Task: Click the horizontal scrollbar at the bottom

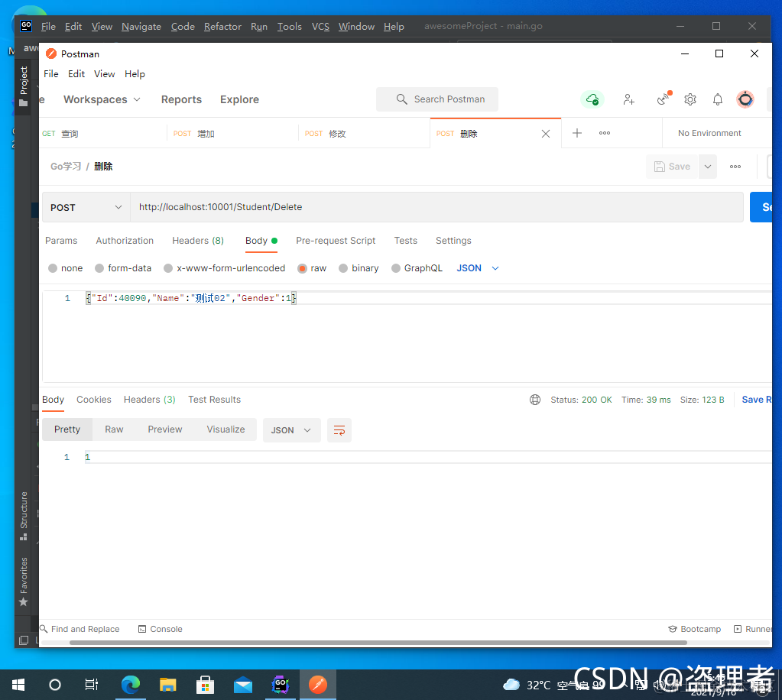Action: click(378, 643)
